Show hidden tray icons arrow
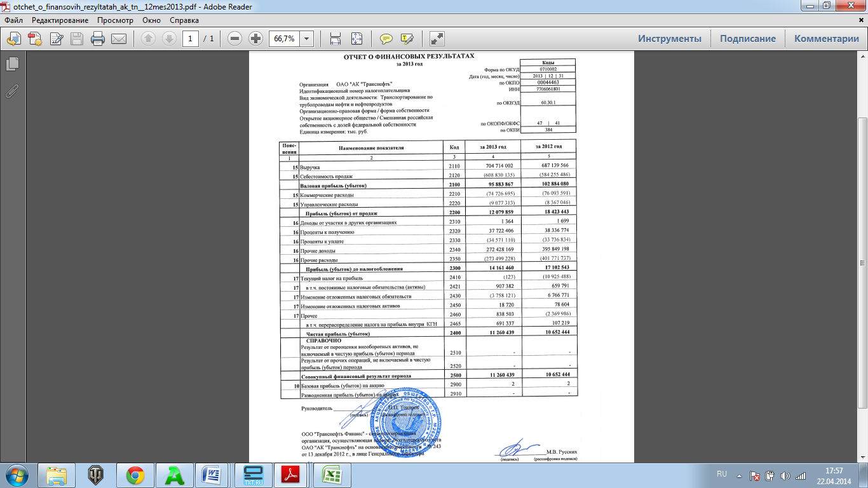The height and width of the screenshot is (488, 868). click(740, 475)
